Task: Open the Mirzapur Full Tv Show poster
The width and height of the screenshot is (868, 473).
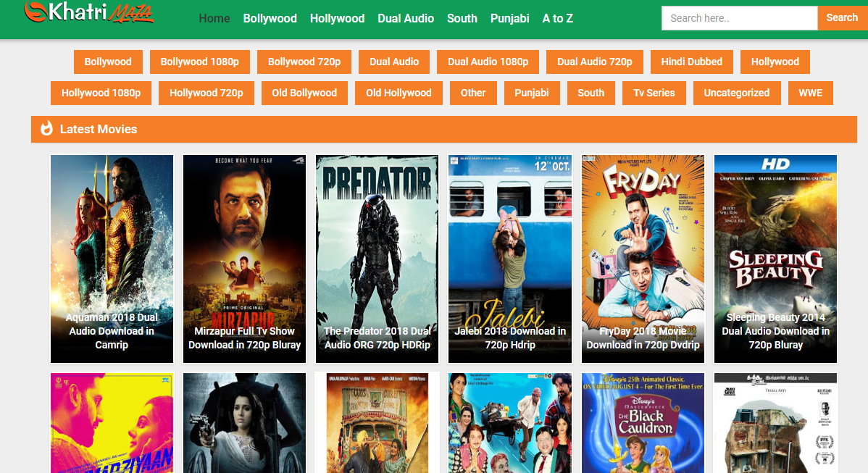Action: tap(244, 259)
